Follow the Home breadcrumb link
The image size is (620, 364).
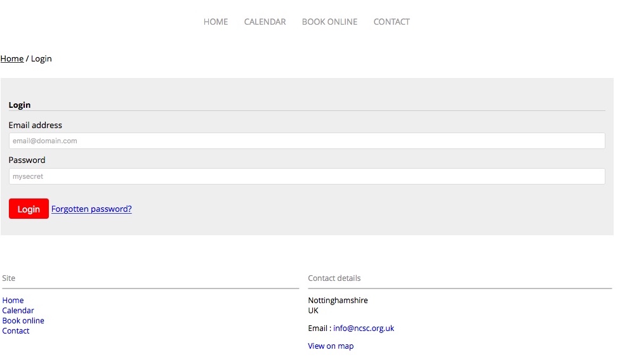[12, 58]
